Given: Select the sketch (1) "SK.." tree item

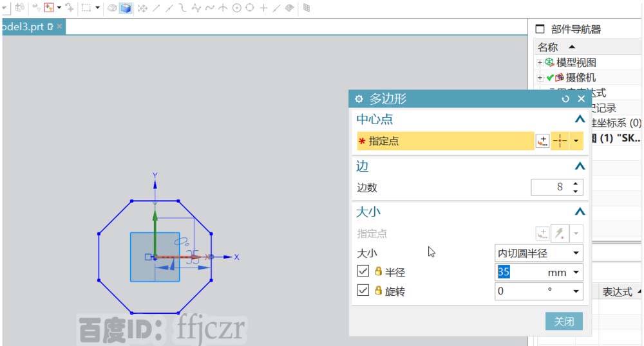Looking at the screenshot, I should point(616,138).
